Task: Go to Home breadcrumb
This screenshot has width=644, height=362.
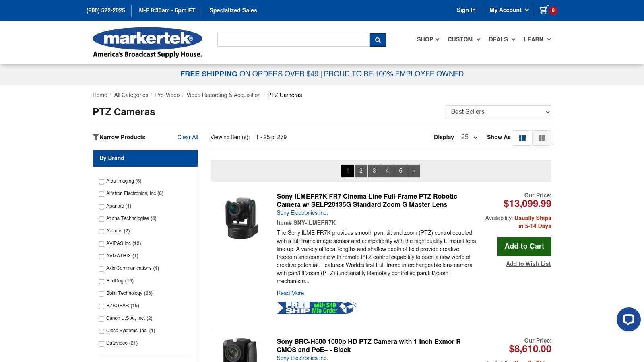Action: pos(100,95)
